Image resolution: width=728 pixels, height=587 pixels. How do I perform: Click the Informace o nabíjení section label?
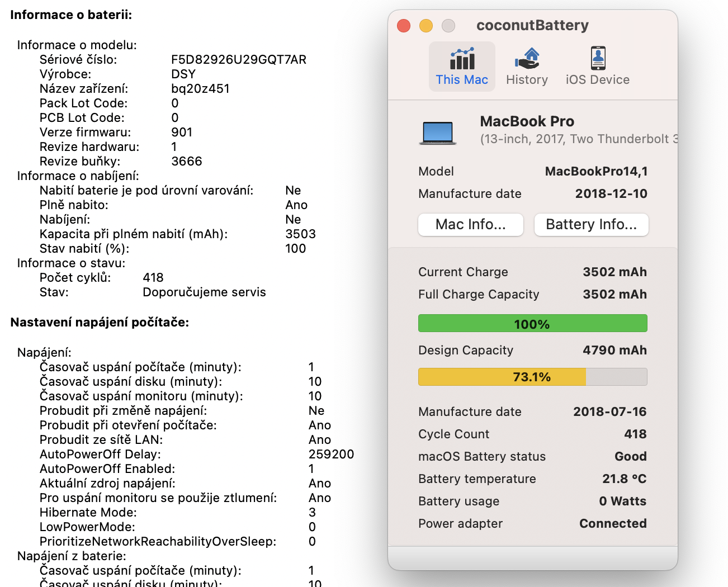(78, 176)
